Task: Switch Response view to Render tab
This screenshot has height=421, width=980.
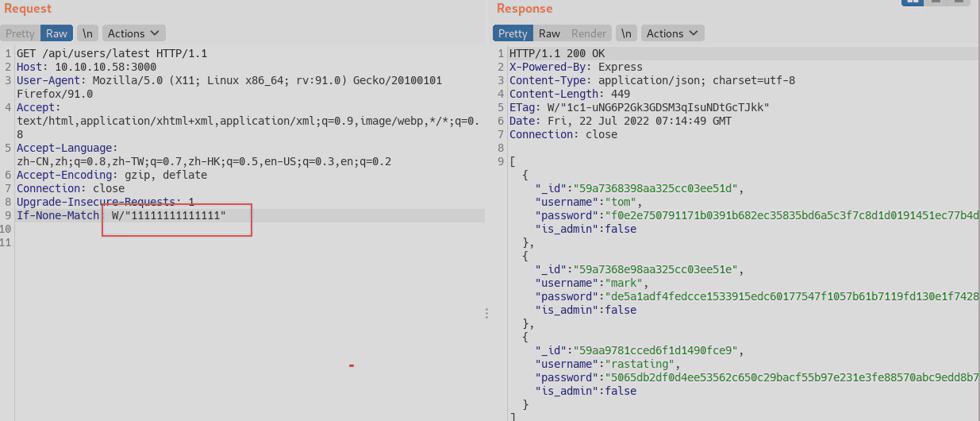Action: pos(589,33)
